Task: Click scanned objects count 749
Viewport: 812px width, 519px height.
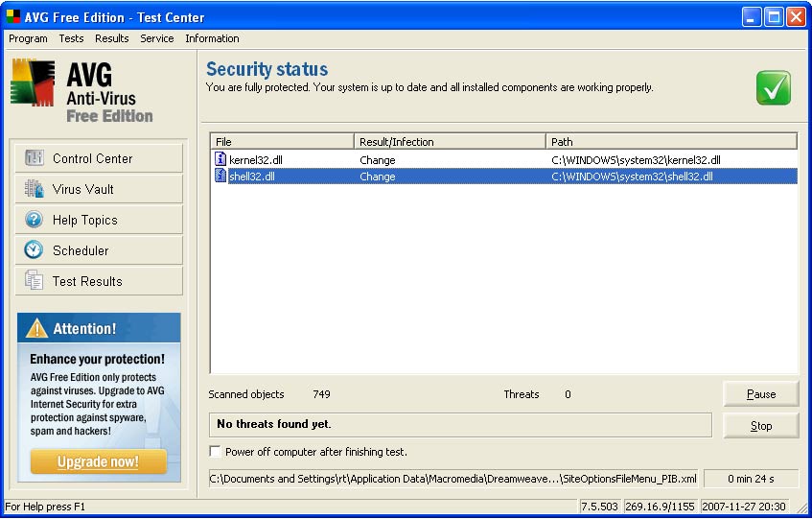Action: tap(321, 394)
